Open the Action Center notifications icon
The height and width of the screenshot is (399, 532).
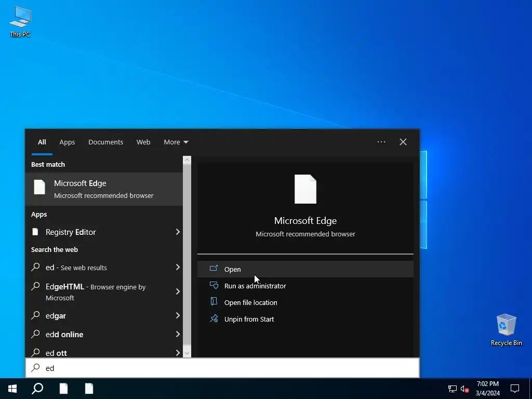click(x=515, y=389)
